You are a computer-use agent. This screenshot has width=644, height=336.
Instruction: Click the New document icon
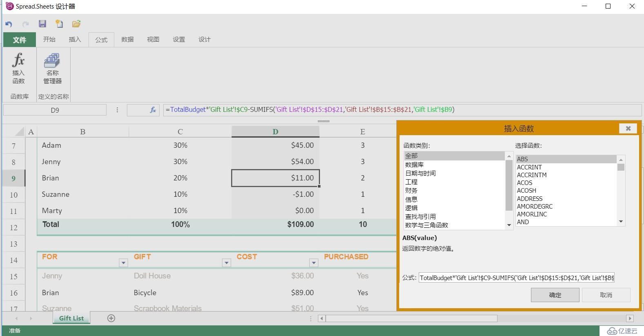(59, 24)
